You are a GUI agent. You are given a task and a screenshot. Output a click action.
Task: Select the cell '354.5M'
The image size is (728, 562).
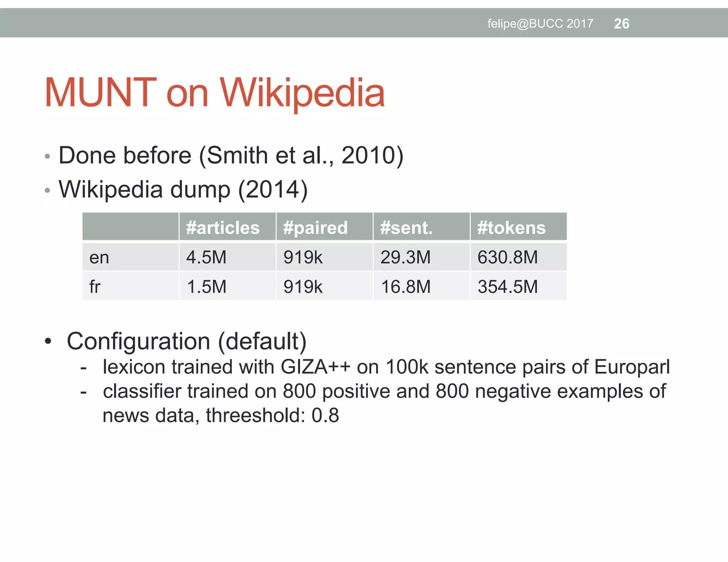[x=519, y=286]
